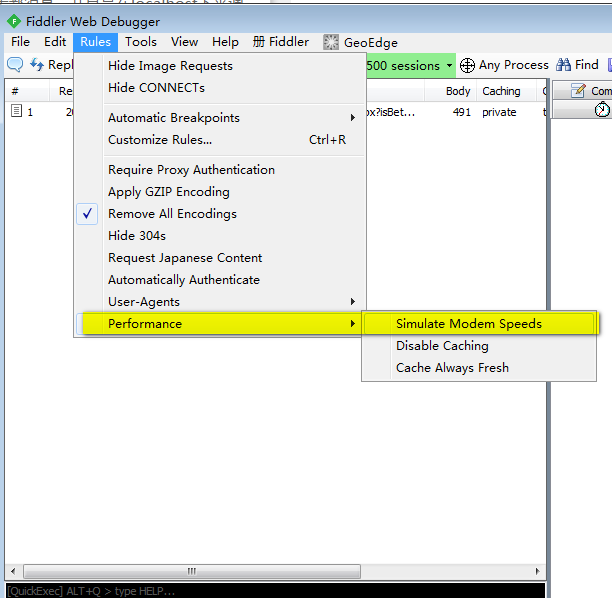612x598 pixels.
Task: Click the GeoEdge icon in menu bar
Action: 331,42
